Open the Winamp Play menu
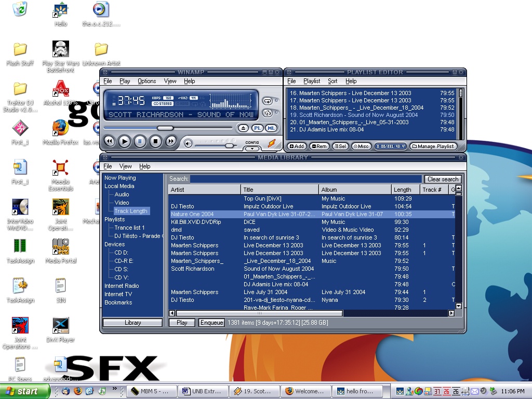The width and height of the screenshot is (532, 399). pos(125,81)
